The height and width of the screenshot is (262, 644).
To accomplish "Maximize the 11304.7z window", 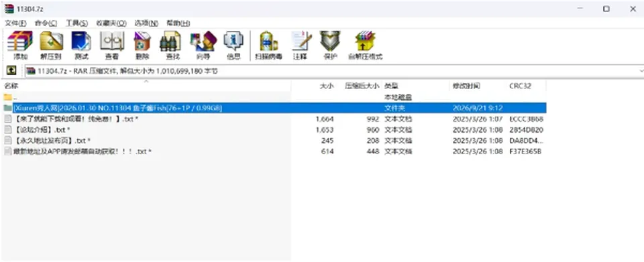I will point(606,9).
